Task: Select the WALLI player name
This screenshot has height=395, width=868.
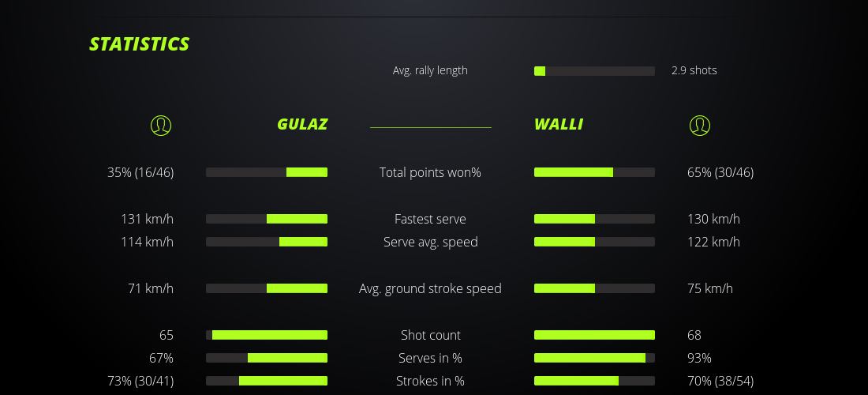Action: (559, 124)
